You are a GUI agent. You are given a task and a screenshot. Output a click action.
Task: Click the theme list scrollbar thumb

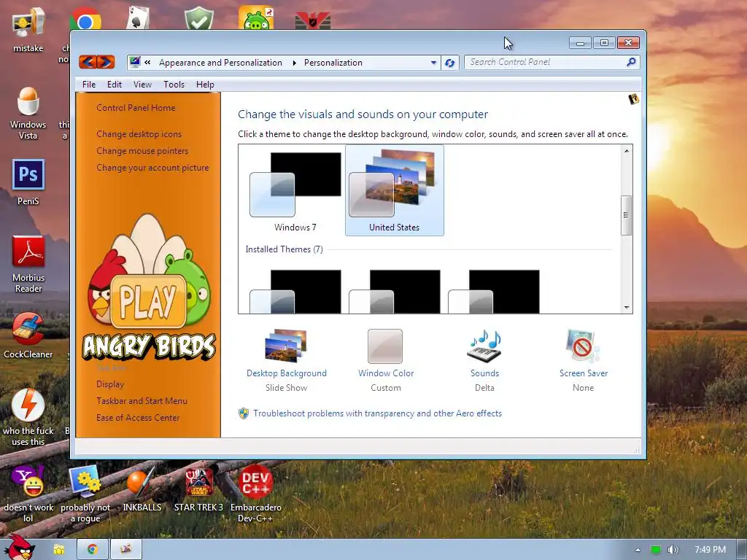click(627, 215)
